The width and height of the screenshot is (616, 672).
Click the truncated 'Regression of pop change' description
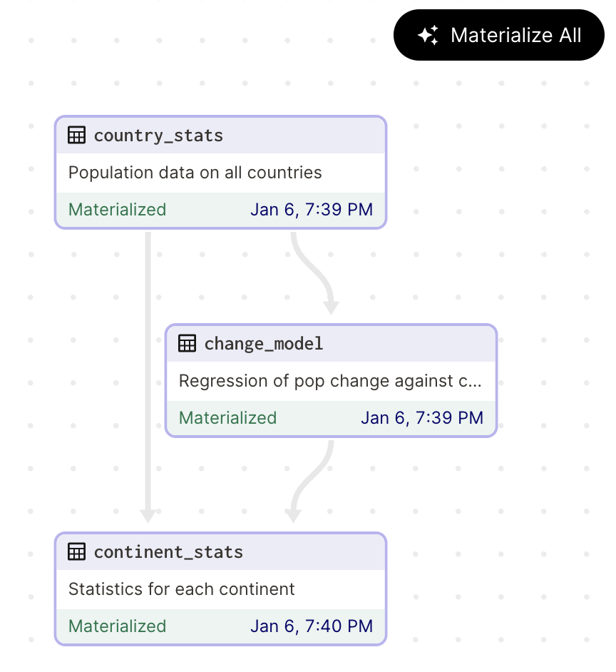point(330,381)
